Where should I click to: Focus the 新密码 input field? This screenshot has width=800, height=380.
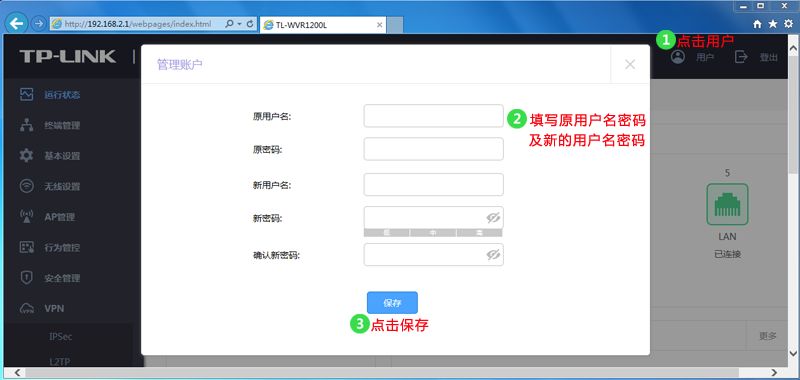tap(434, 218)
